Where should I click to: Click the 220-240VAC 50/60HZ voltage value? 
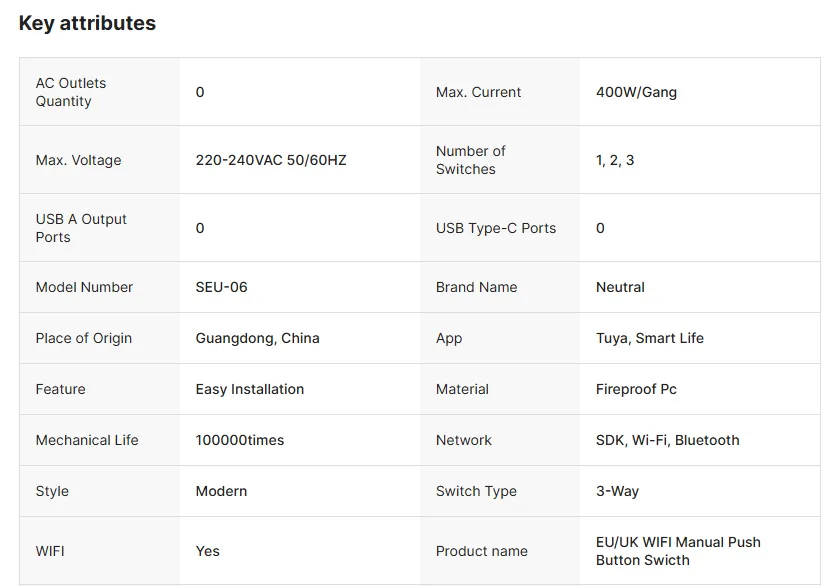point(271,160)
